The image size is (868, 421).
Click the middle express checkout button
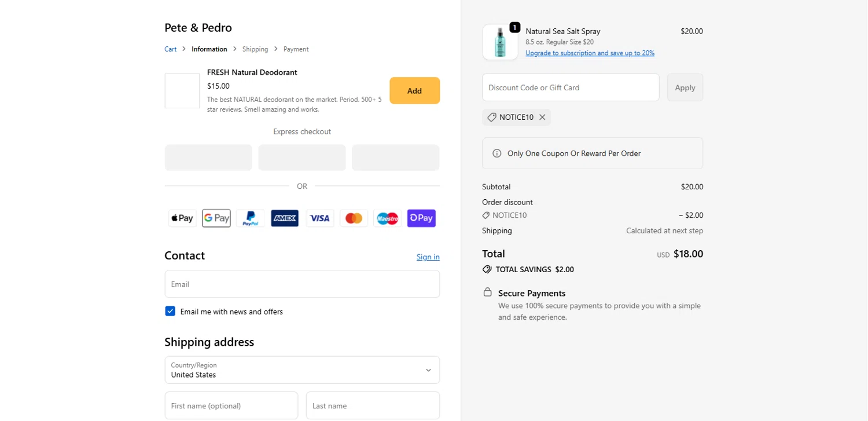coord(302,158)
